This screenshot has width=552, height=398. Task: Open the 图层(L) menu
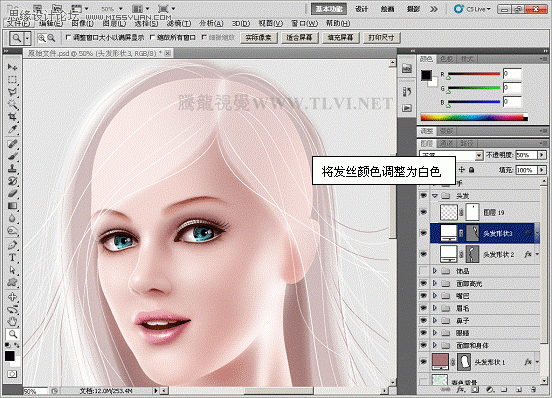pos(114,23)
